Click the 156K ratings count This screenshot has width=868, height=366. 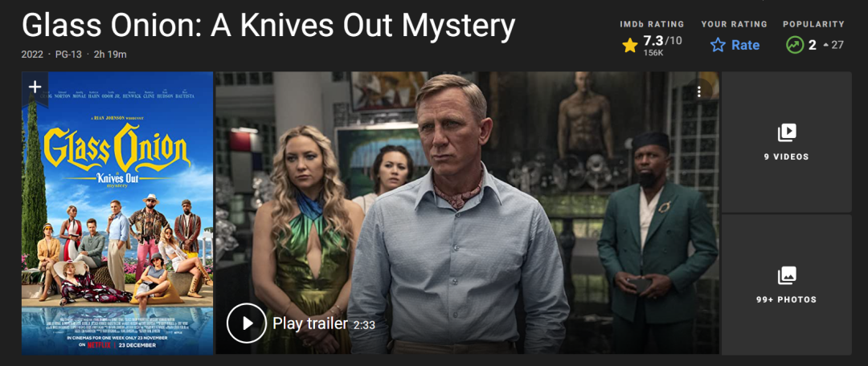[x=653, y=53]
